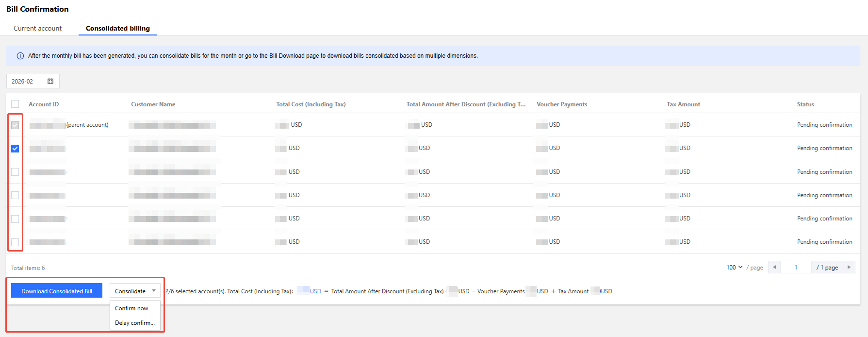Screen dimensions: 868x337
Task: Go to next page arrow
Action: coord(849,268)
